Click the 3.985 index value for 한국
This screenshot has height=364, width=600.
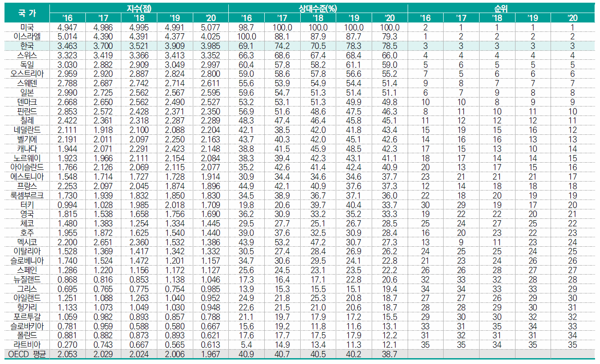[210, 46]
